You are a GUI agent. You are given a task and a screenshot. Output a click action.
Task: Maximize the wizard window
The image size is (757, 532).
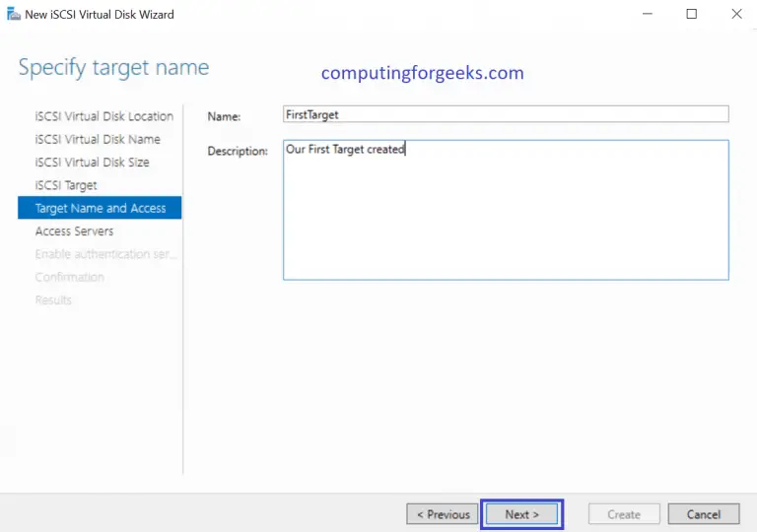coord(692,14)
